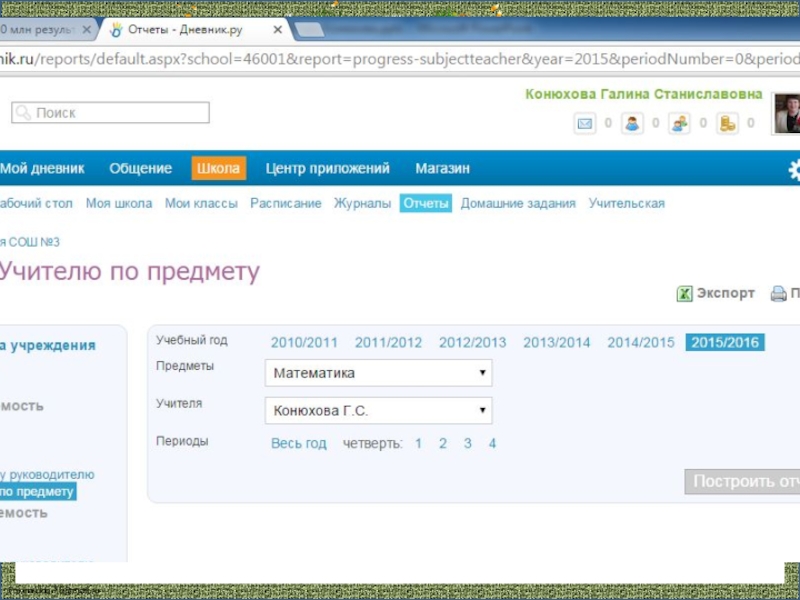This screenshot has height=600, width=800.
Task: Click the Excel export icon
Action: click(685, 294)
